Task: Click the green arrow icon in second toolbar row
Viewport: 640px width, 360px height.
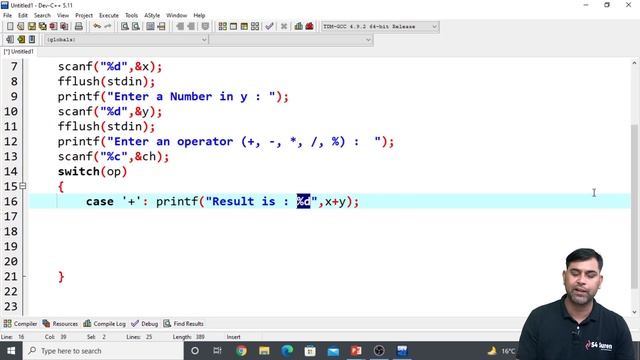Action: [x=21, y=40]
